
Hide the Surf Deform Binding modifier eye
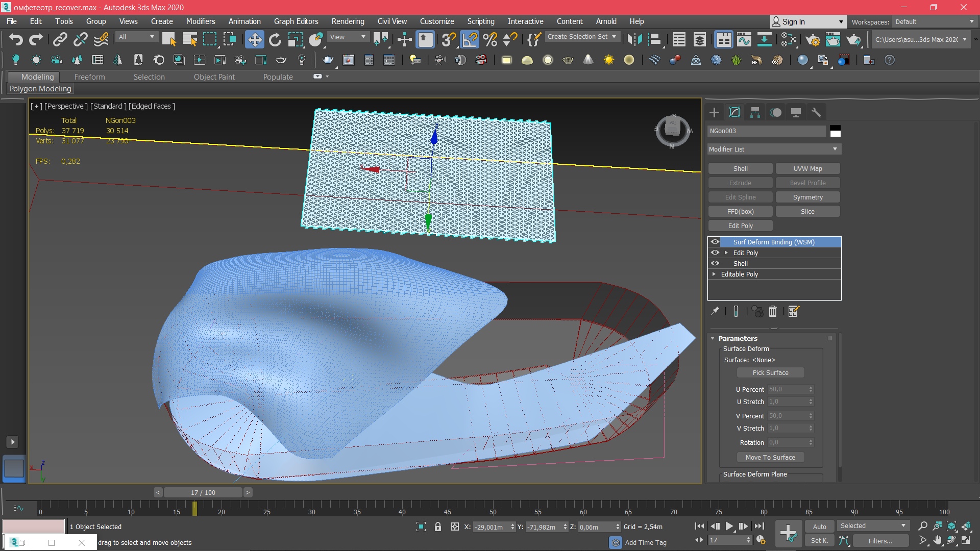click(715, 242)
